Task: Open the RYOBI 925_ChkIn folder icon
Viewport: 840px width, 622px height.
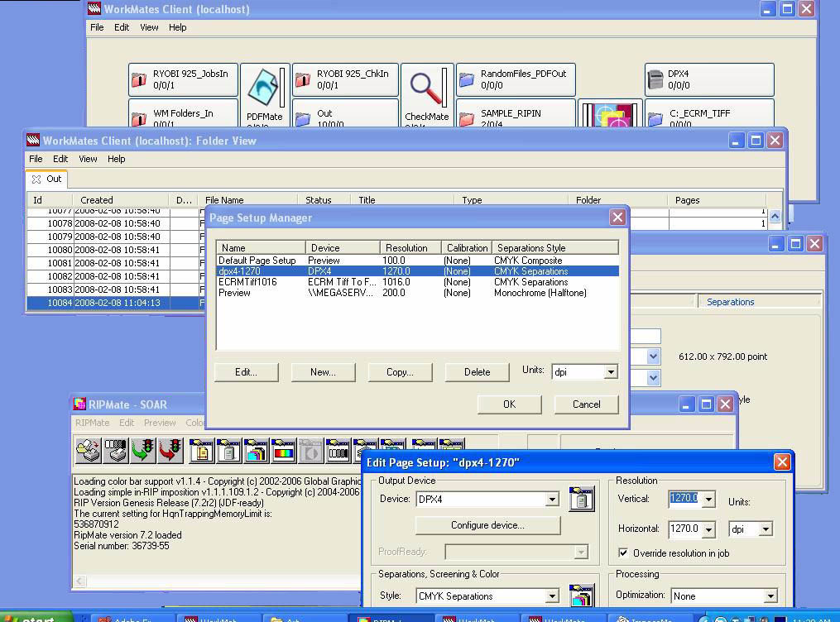Action: (x=303, y=79)
